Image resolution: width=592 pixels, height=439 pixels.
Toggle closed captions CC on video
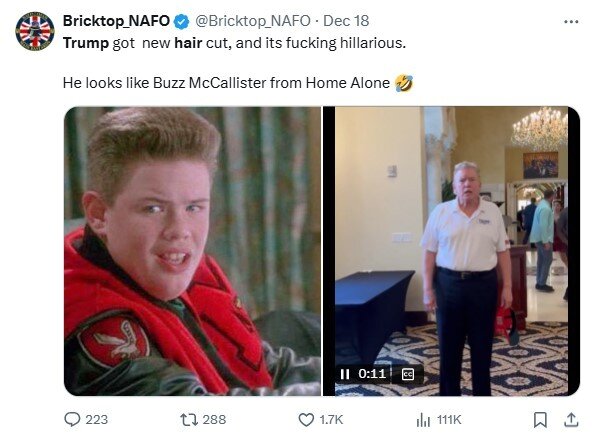coord(408,374)
